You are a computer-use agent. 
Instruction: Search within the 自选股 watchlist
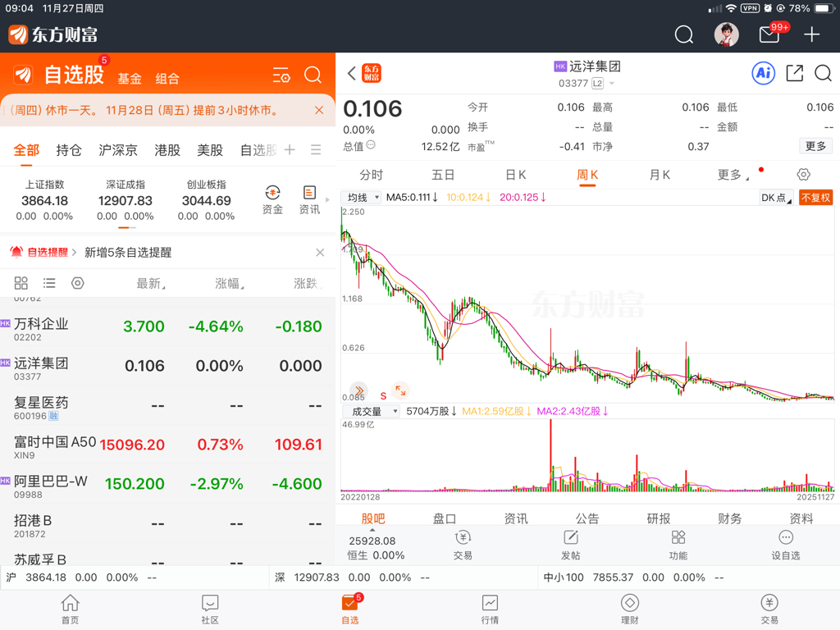pyautogui.click(x=313, y=75)
